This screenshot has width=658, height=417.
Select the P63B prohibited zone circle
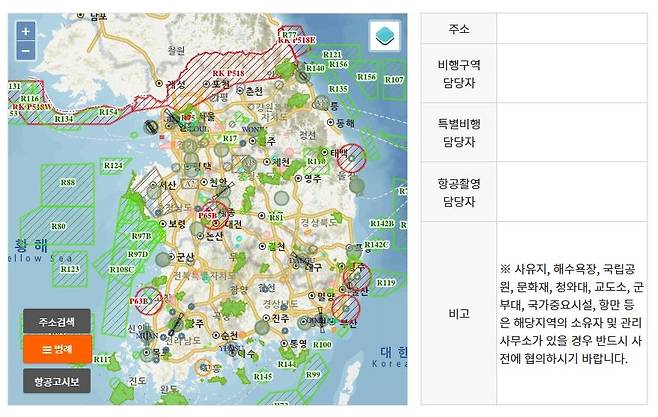(x=149, y=301)
